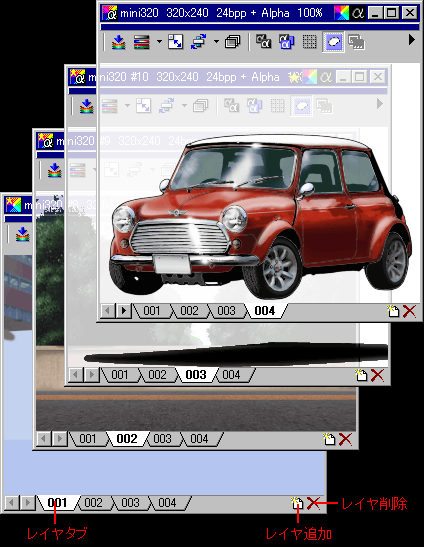424x547 pixels.
Task: Select layer tab 004 in mini320 #9 window
Action: (x=199, y=439)
